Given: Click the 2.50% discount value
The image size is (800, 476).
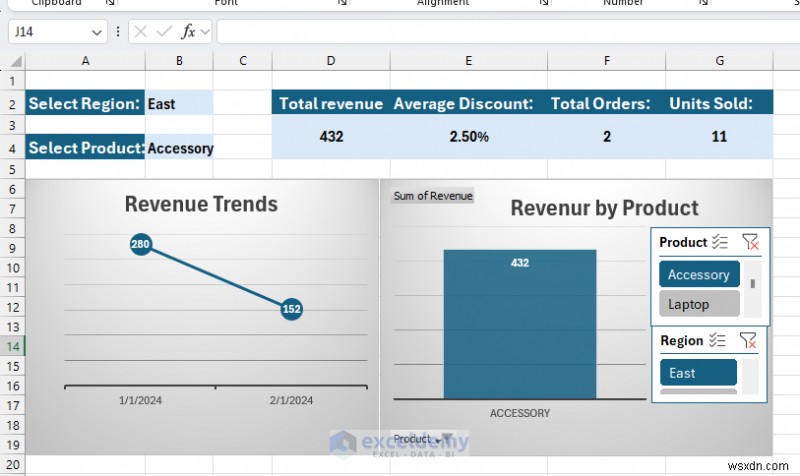Looking at the screenshot, I should pos(469,137).
